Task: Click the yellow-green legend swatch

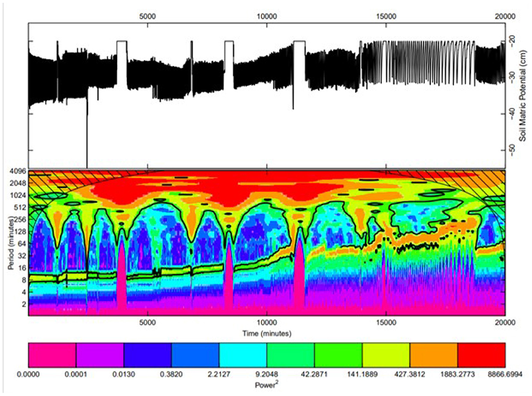Action: pos(386,355)
